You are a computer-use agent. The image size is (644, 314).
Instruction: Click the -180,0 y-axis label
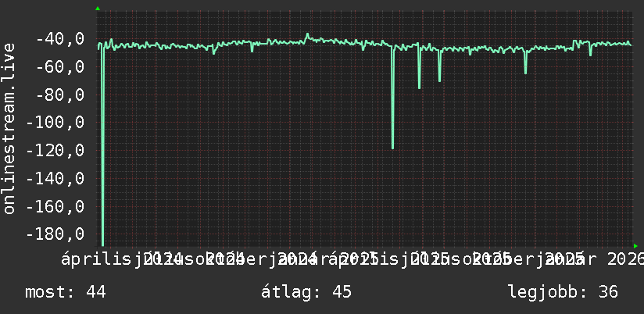(x=55, y=234)
